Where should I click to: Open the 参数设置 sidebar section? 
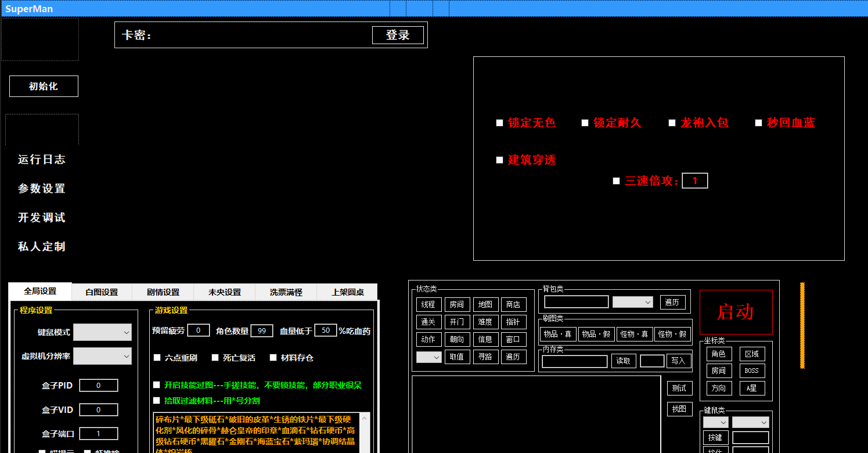(41, 189)
